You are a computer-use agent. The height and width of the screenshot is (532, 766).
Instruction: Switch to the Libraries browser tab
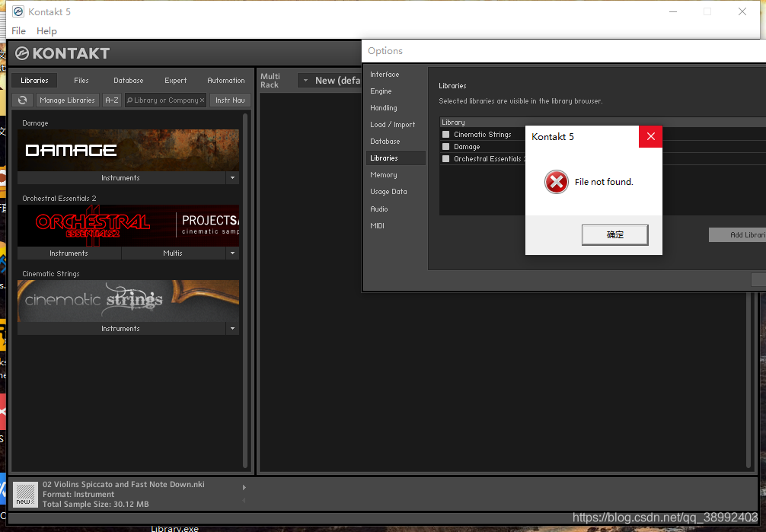coord(34,80)
